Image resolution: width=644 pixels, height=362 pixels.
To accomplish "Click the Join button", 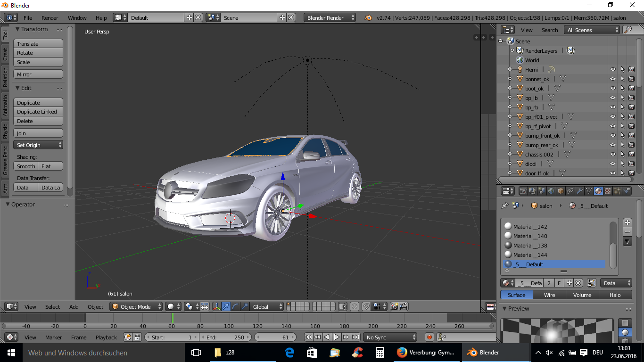I will [x=38, y=133].
